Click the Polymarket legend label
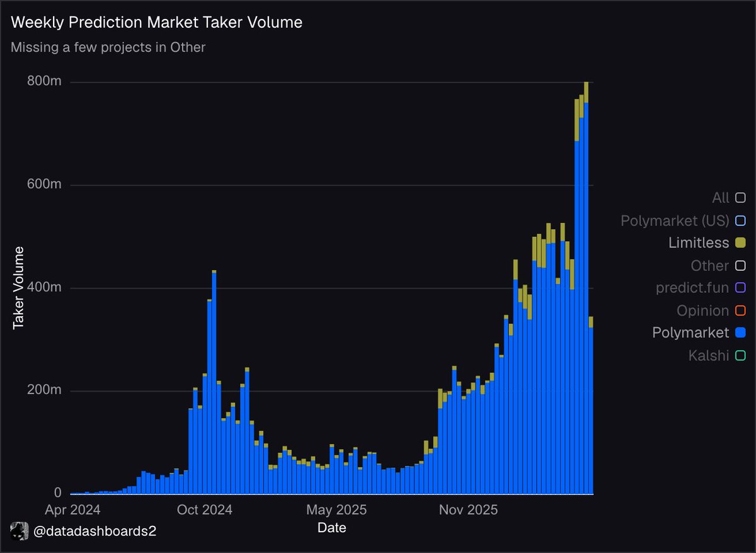The width and height of the screenshot is (756, 553). [x=690, y=333]
